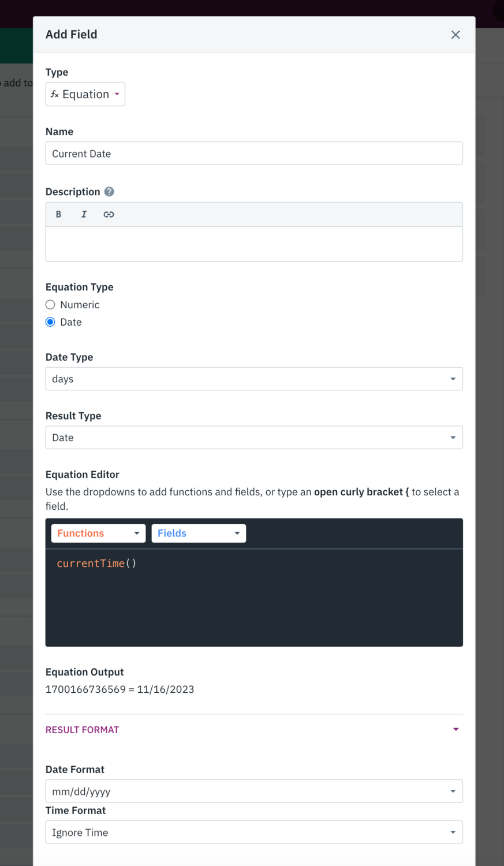
Task: Click the Bold formatting icon
Action: point(58,214)
